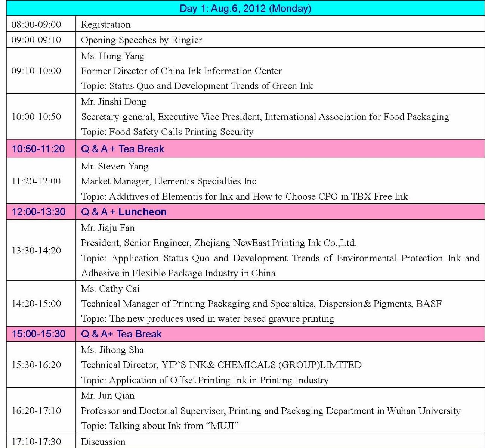Click the name Mr. Steven Yang
Image resolution: width=485 pixels, height=448 pixels.
tap(115, 166)
